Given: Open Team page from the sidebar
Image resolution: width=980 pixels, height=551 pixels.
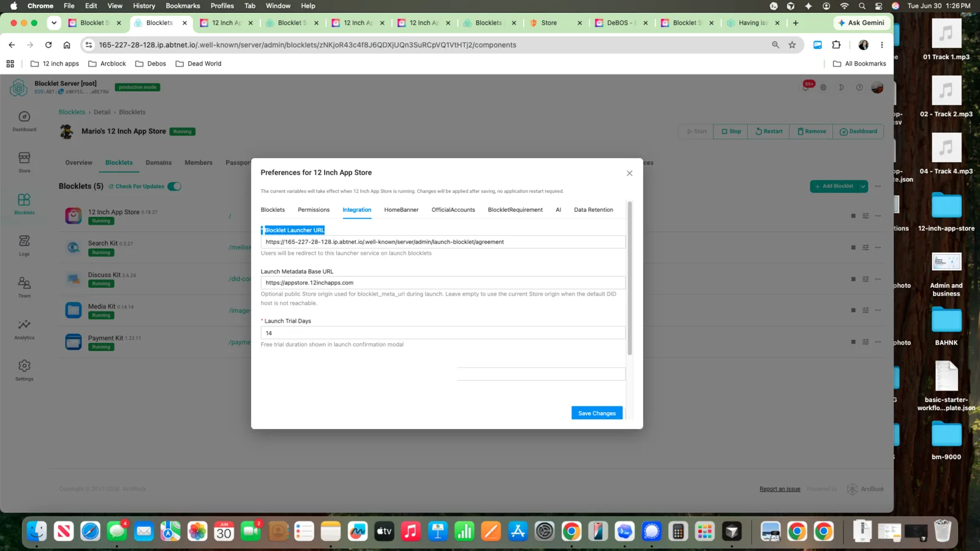Looking at the screenshot, I should pyautogui.click(x=24, y=288).
